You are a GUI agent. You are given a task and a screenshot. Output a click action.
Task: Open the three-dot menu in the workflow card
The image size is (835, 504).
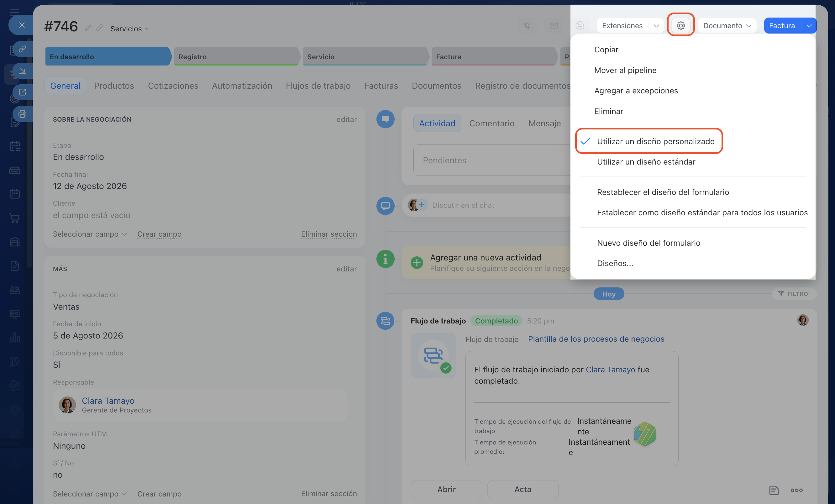796,490
